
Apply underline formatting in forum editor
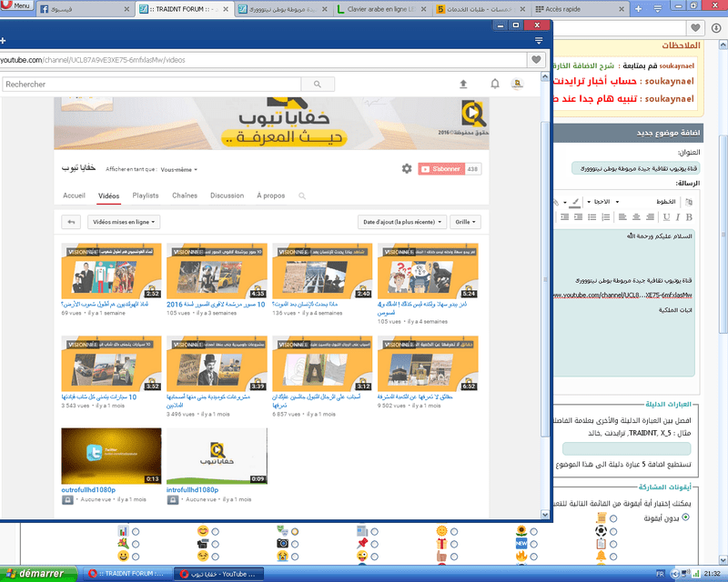665,216
